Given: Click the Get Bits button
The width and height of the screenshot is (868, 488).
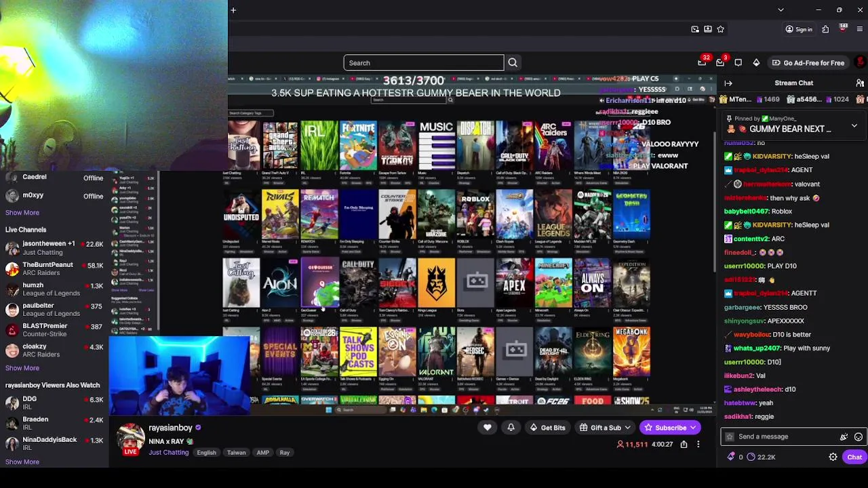Looking at the screenshot, I should pyautogui.click(x=547, y=428).
